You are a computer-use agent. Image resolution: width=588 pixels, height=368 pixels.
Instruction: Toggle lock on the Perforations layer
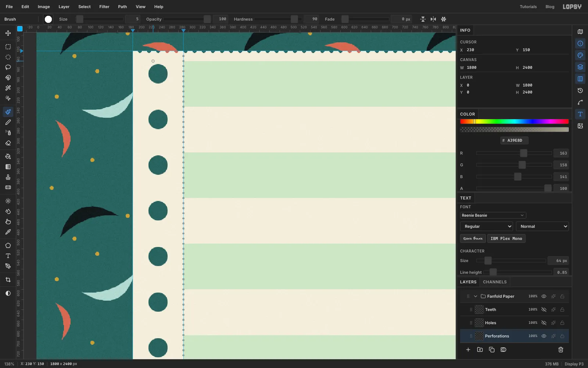click(x=562, y=336)
